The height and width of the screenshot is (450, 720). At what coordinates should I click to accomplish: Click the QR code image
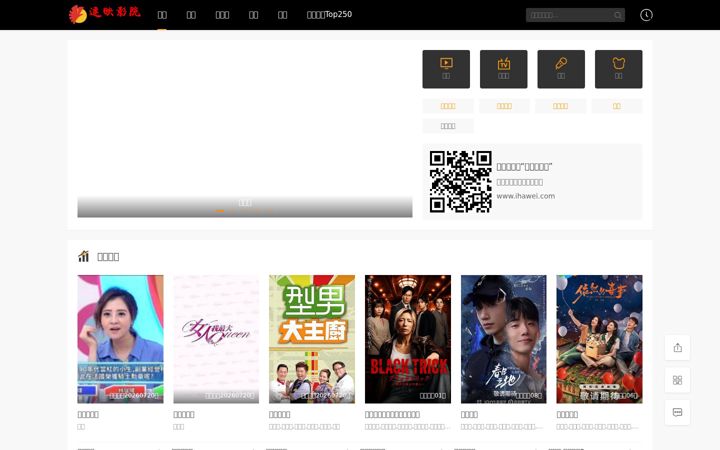click(461, 181)
